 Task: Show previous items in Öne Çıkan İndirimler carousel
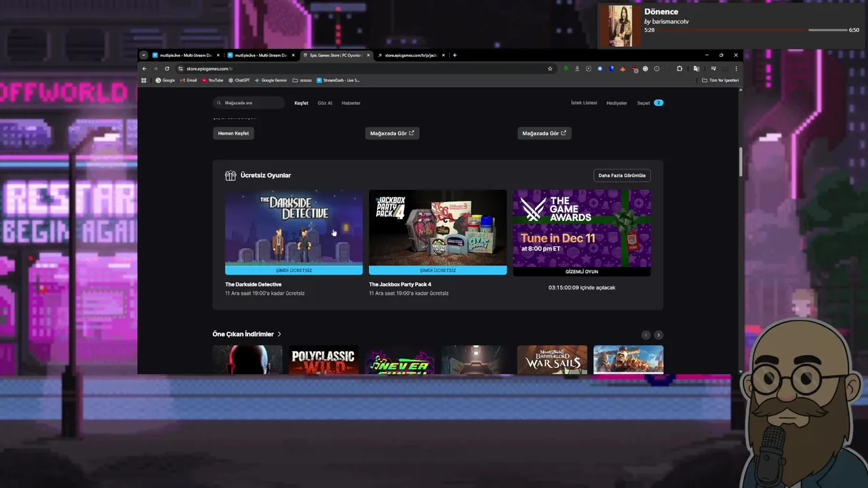tap(646, 335)
